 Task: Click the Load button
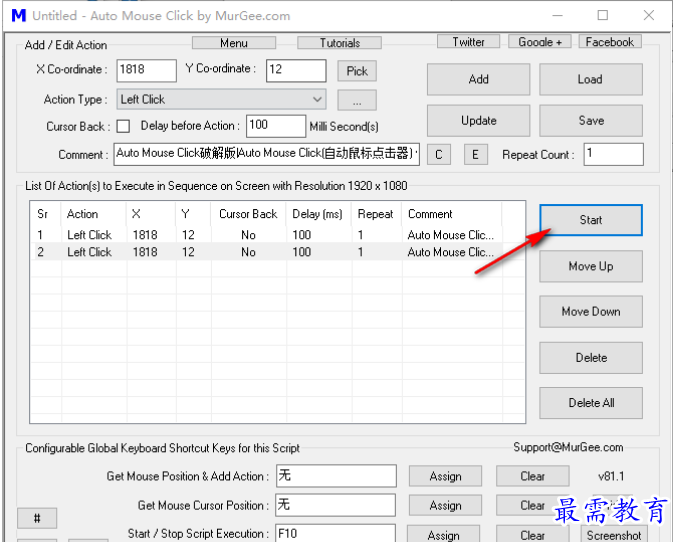pos(591,79)
